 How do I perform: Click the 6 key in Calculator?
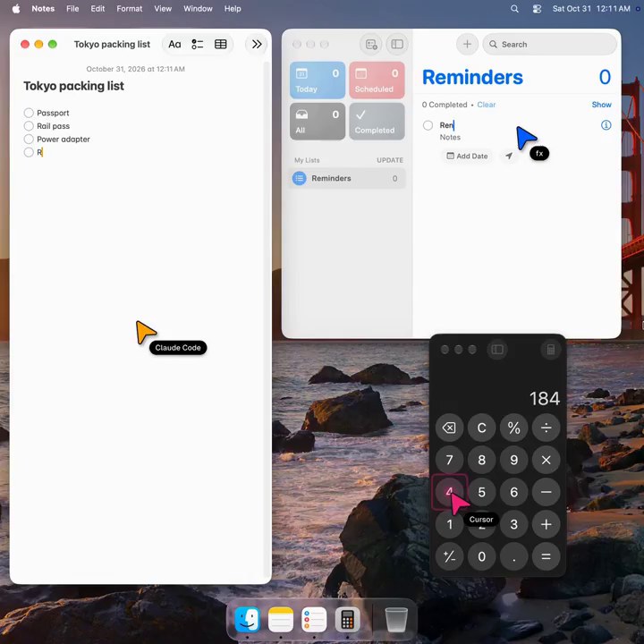(513, 492)
